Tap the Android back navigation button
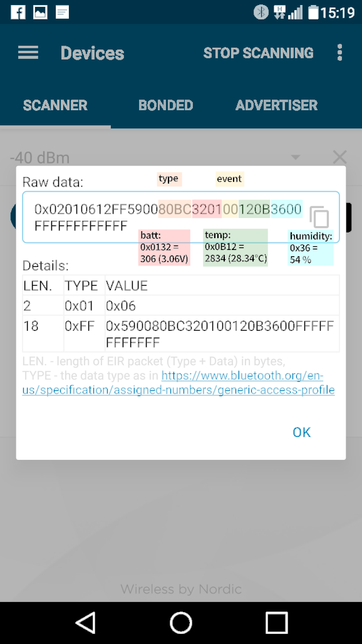The height and width of the screenshot is (644, 362). click(x=86, y=623)
